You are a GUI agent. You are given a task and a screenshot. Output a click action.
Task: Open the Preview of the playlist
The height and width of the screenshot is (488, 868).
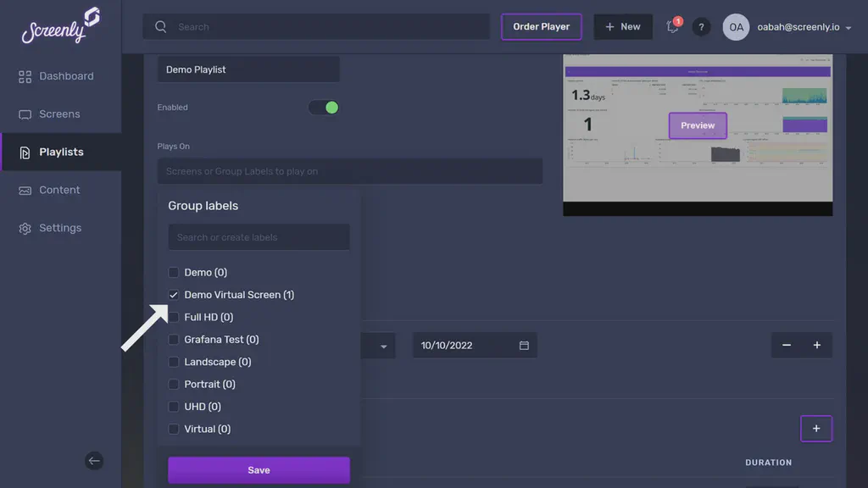(697, 125)
